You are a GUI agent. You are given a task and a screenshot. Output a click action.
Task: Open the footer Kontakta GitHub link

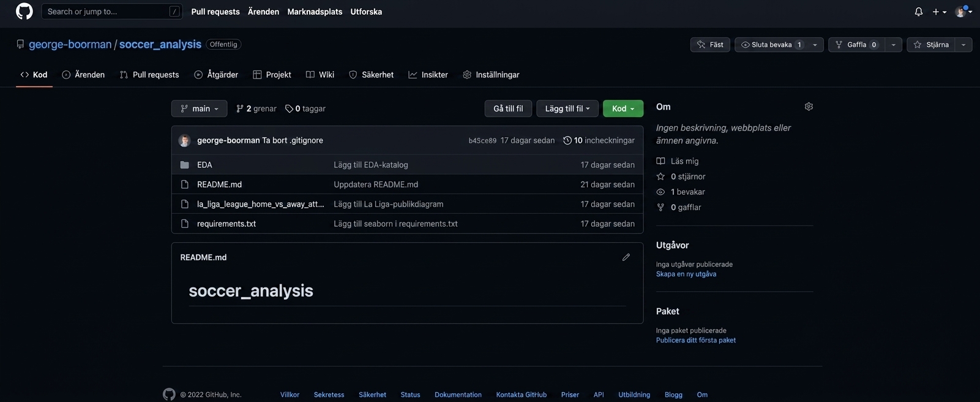pyautogui.click(x=522, y=395)
